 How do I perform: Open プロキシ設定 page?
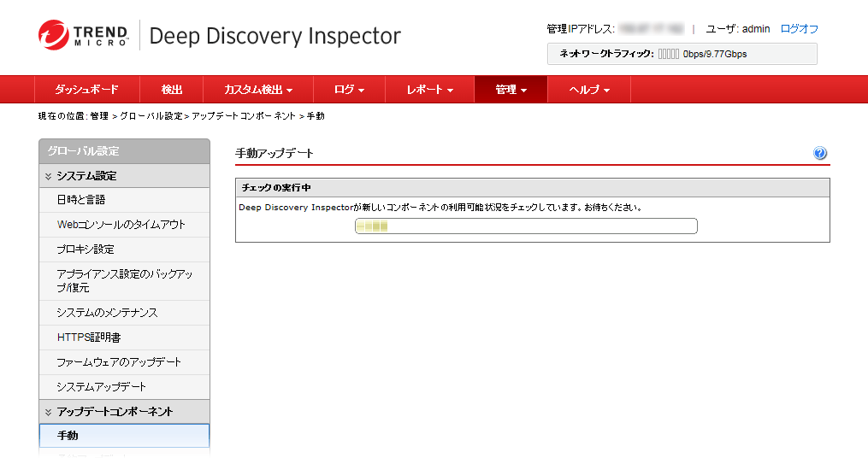click(x=125, y=250)
